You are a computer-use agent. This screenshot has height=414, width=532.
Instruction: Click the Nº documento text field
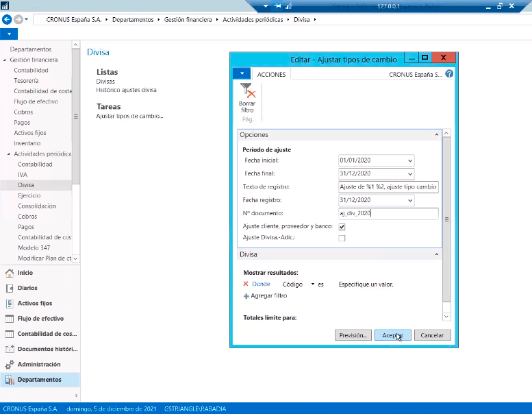pos(388,214)
